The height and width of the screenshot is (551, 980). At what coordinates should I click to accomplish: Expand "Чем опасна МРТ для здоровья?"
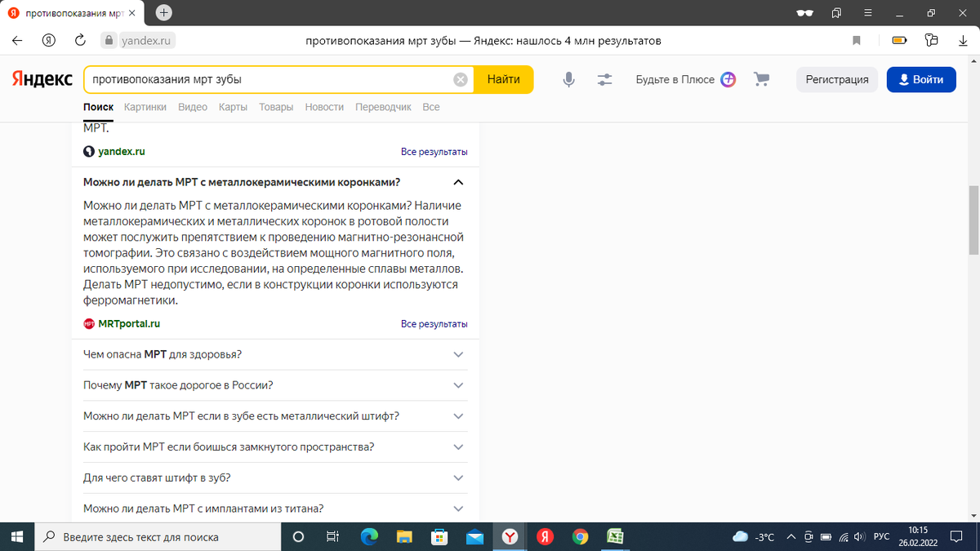click(275, 354)
